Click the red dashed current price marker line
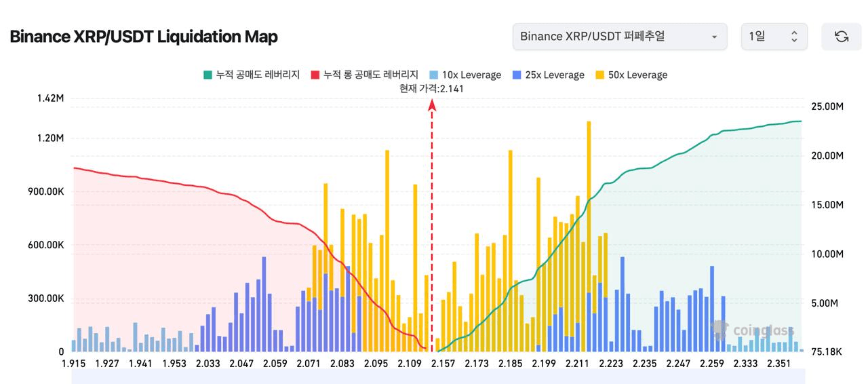 (432, 226)
